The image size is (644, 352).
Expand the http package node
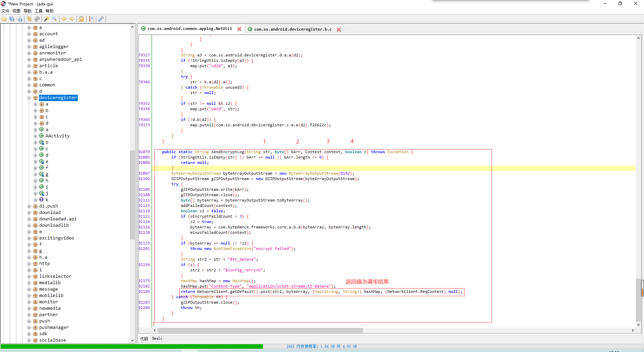(29, 264)
